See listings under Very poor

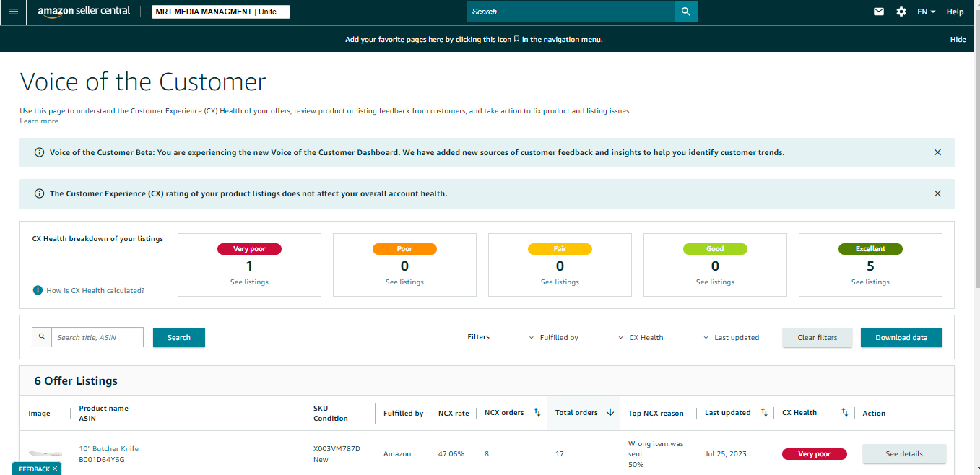249,282
